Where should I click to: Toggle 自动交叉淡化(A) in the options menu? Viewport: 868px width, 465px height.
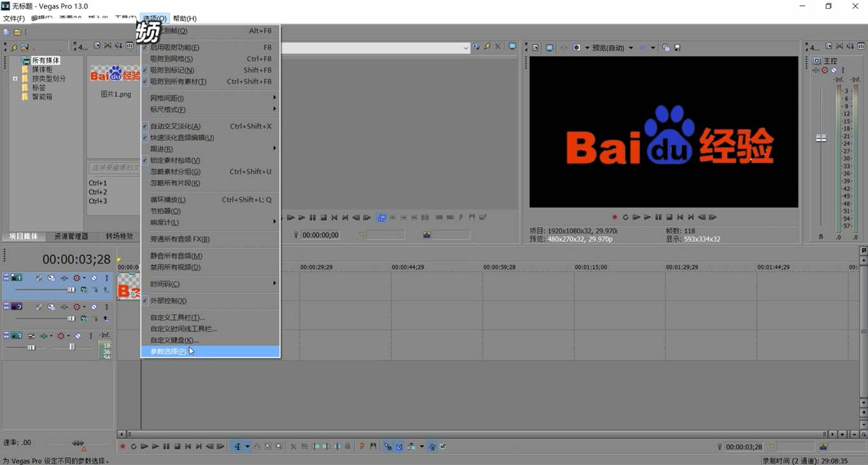click(210, 126)
